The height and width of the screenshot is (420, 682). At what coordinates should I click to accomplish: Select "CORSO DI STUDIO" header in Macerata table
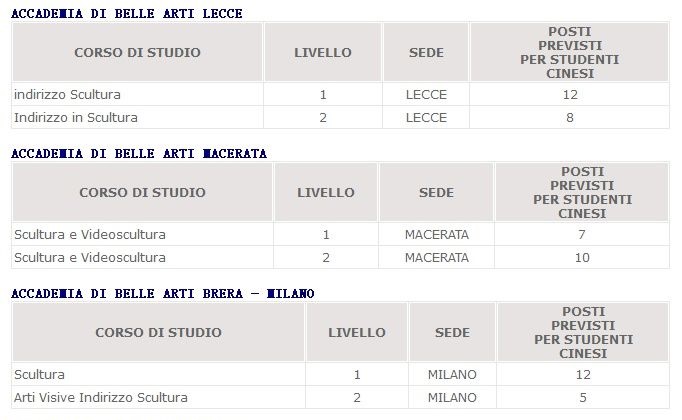coord(142,192)
